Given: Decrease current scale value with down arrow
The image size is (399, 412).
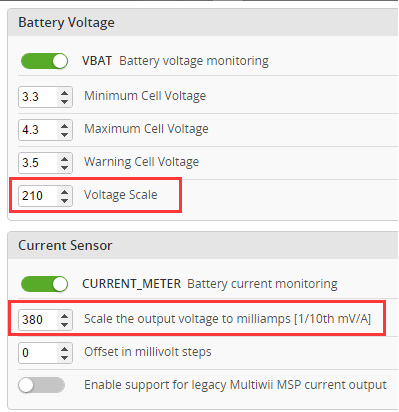Looking at the screenshot, I should 64,324.
